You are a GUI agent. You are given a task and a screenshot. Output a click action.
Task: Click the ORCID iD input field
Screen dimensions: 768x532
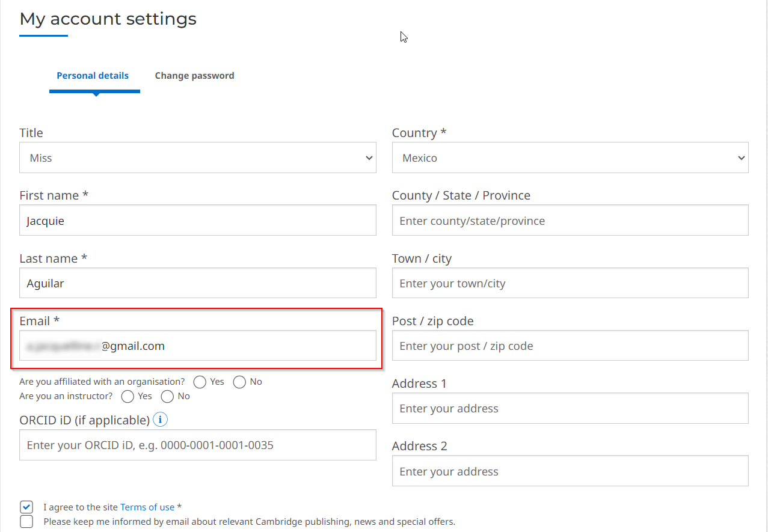pyautogui.click(x=198, y=445)
